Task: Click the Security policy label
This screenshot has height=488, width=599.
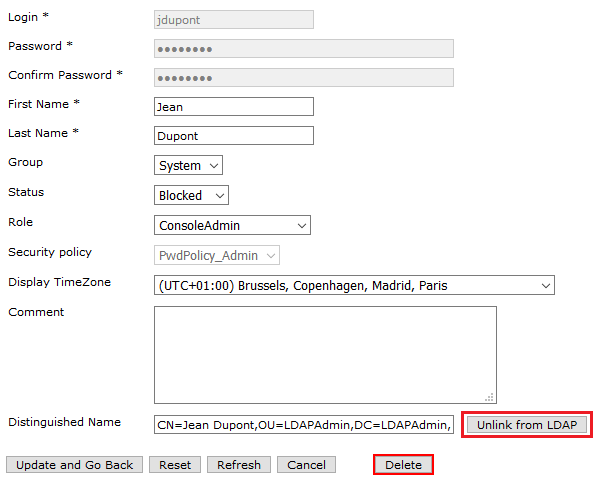Action: [x=50, y=252]
